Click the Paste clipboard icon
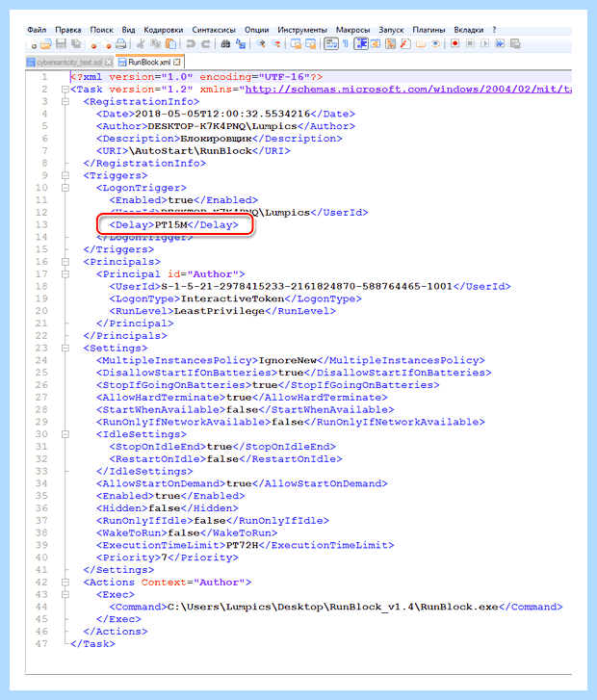 [170, 43]
